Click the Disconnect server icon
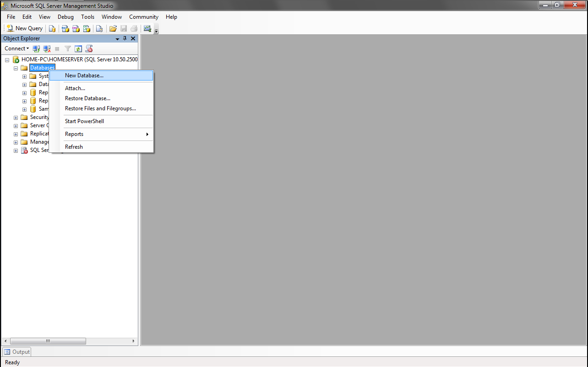Screen dimensions: 588x367 coord(47,49)
